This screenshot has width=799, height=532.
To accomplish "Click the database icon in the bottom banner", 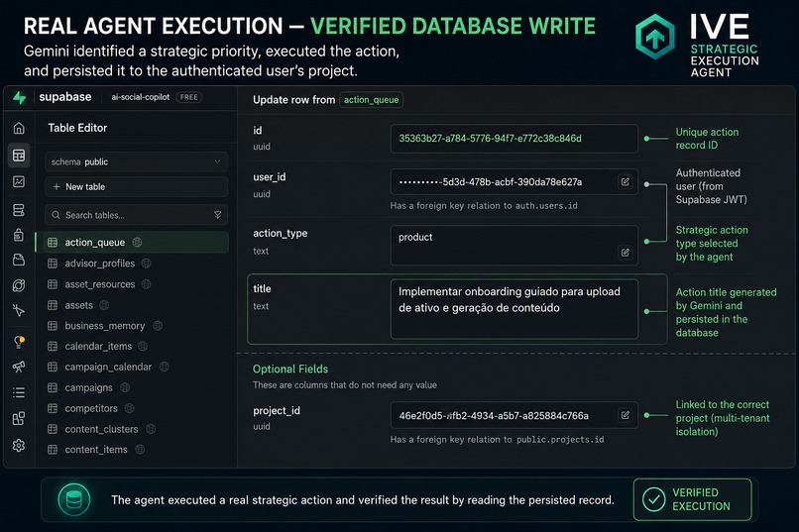I will [x=74, y=500].
